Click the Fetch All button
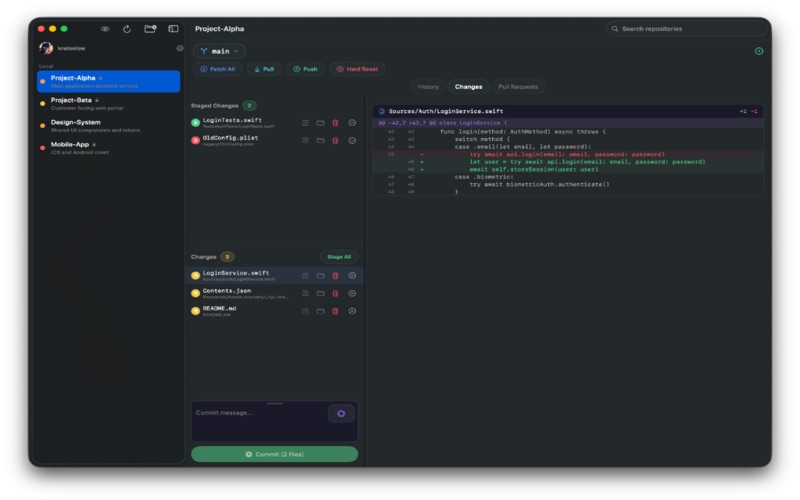Image resolution: width=800 pixels, height=500 pixels. [218, 69]
